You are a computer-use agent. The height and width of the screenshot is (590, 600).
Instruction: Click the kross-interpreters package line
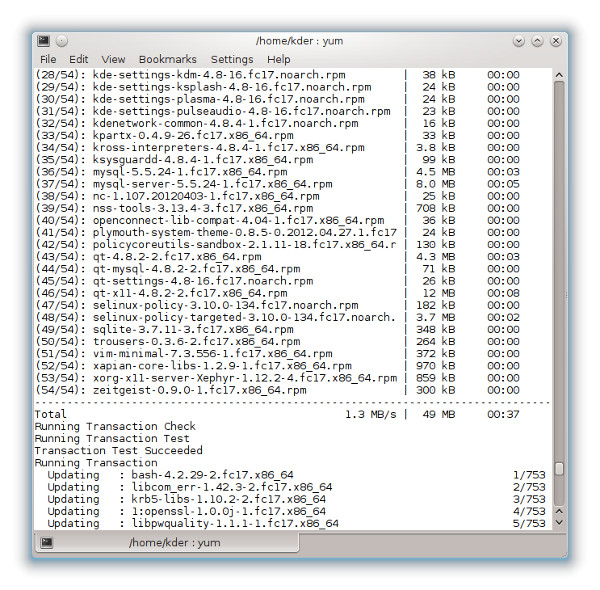pyautogui.click(x=278, y=148)
